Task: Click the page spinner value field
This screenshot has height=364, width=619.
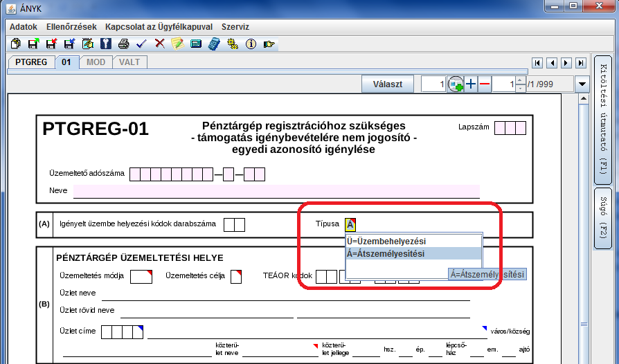Action: point(505,84)
